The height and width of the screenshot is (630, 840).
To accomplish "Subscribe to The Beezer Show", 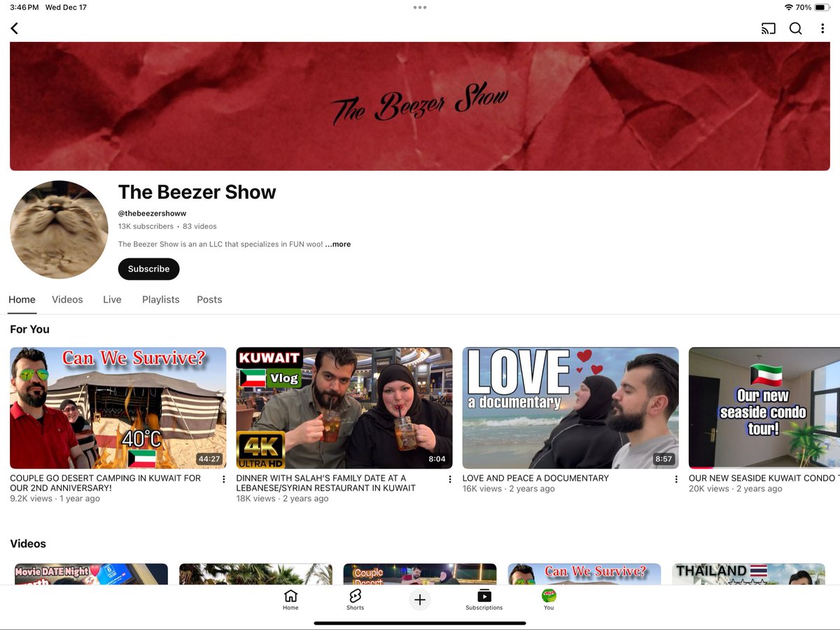I will point(148,269).
